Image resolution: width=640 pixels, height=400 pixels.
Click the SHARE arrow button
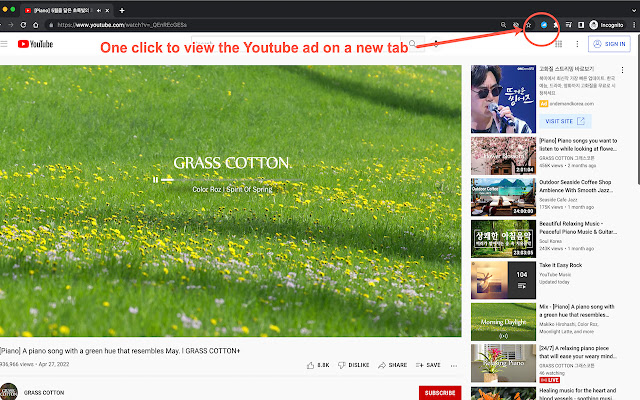point(392,365)
